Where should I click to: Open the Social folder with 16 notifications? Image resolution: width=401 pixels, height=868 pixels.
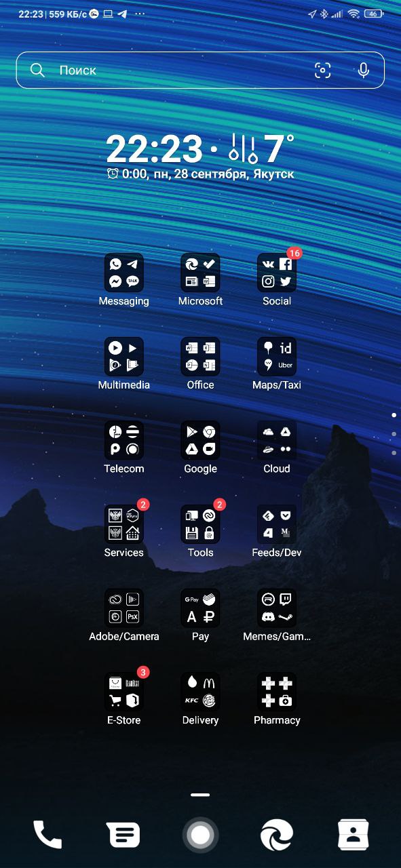[x=277, y=273]
